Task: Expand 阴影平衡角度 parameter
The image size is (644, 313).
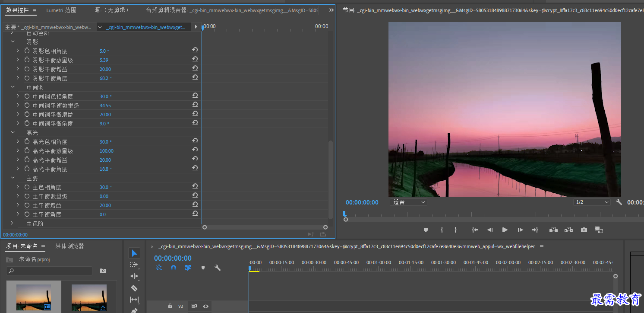Action: (18, 78)
